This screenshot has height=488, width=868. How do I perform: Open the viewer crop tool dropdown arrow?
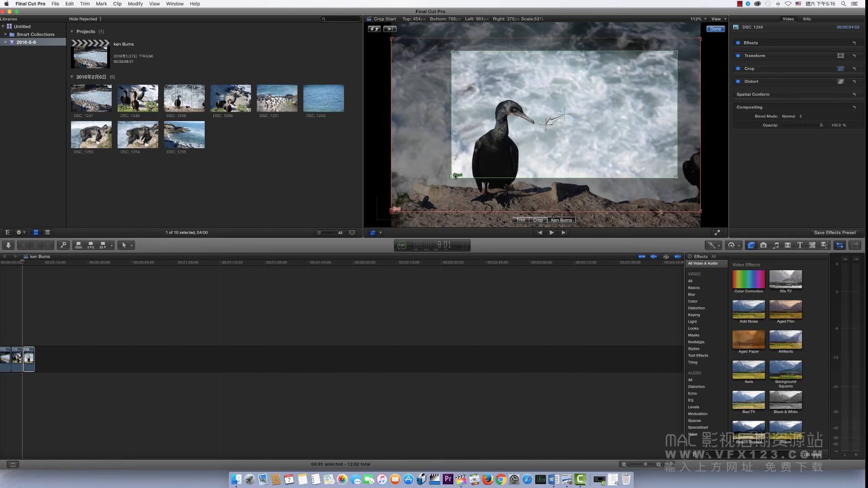(x=381, y=233)
